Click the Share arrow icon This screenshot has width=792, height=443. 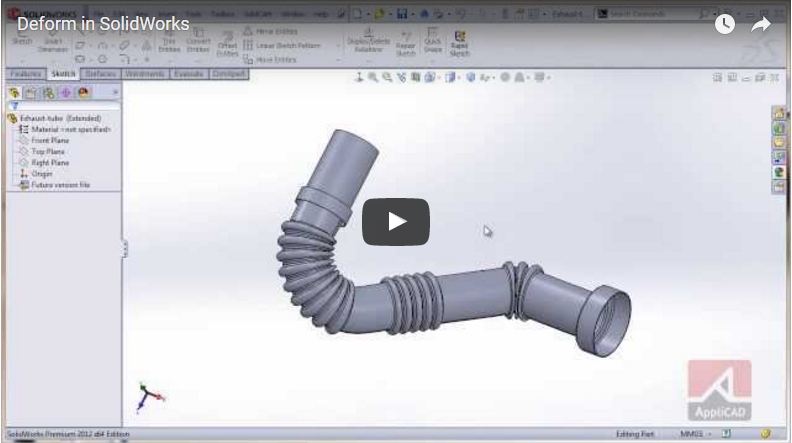pos(760,24)
